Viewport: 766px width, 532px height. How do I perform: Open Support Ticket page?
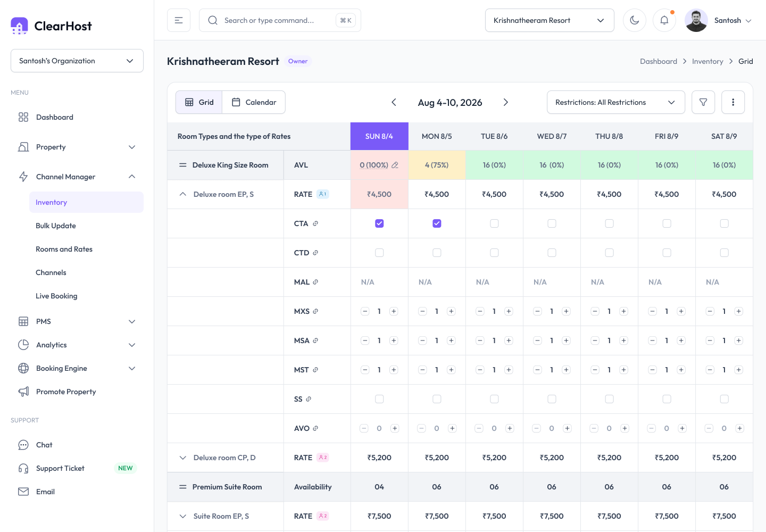[77, 468]
